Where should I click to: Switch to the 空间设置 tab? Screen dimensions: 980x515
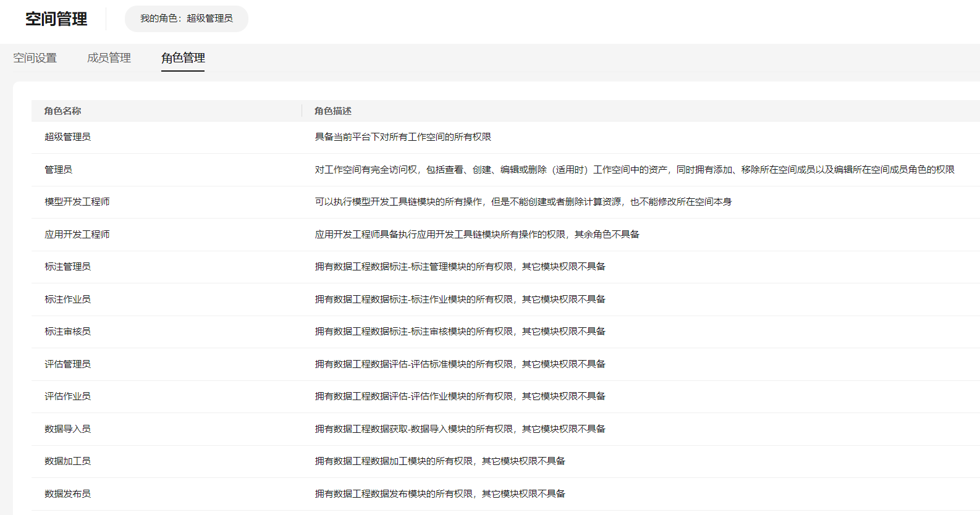pos(35,58)
